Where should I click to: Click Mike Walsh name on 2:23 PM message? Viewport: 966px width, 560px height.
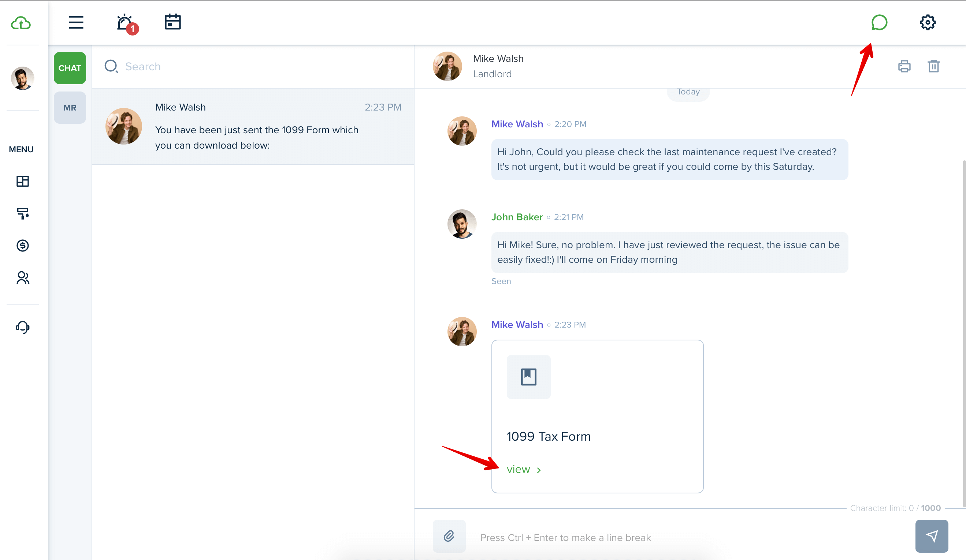click(517, 325)
